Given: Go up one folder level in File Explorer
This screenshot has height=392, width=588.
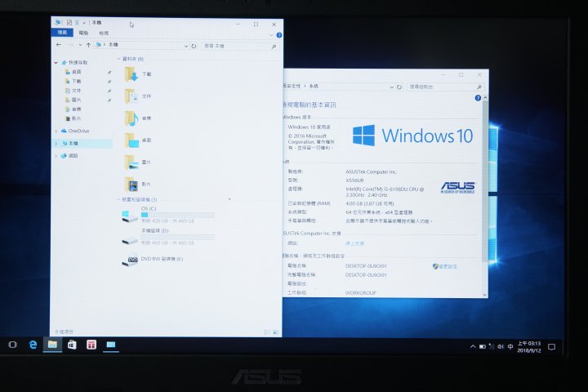Looking at the screenshot, I should point(88,45).
